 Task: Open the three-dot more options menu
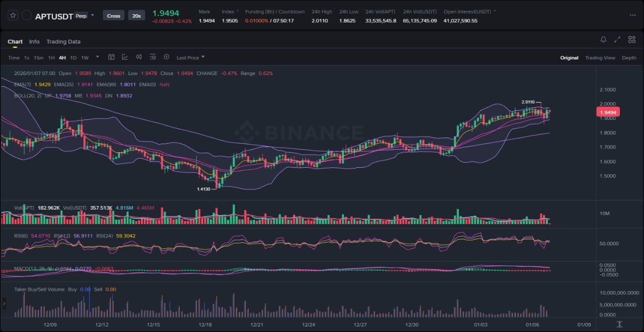(x=632, y=15)
